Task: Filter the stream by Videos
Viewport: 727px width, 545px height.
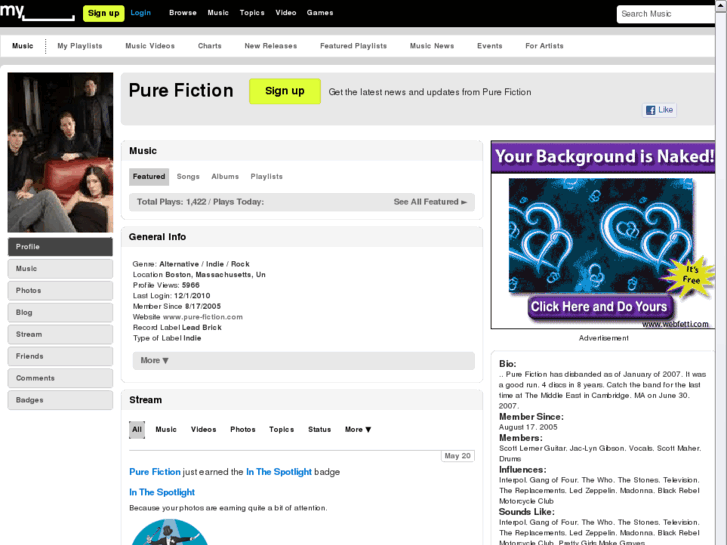Action: (204, 430)
